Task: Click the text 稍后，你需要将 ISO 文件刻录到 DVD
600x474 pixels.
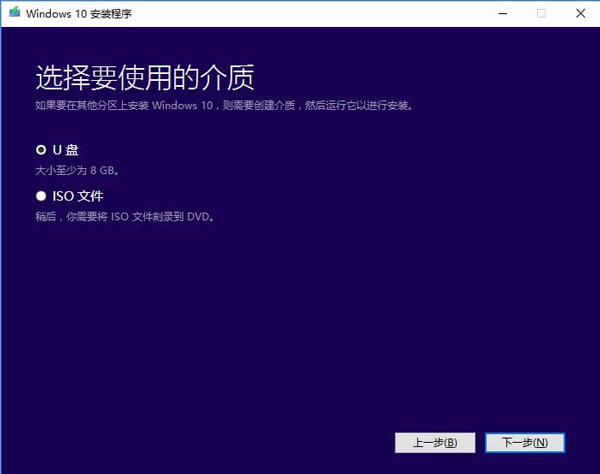Action: [x=125, y=217]
